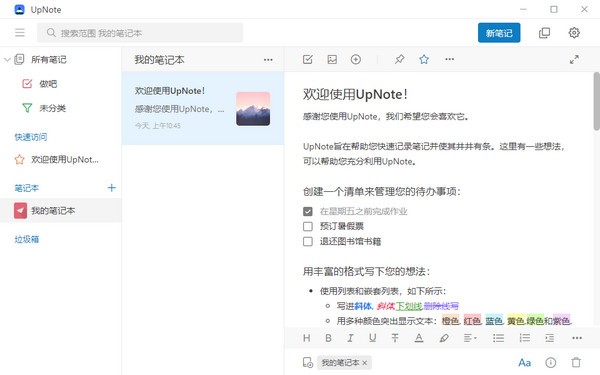Image resolution: width=600 pixels, height=375 pixels.
Task: Click the indent toolbar button
Action: 549,338
